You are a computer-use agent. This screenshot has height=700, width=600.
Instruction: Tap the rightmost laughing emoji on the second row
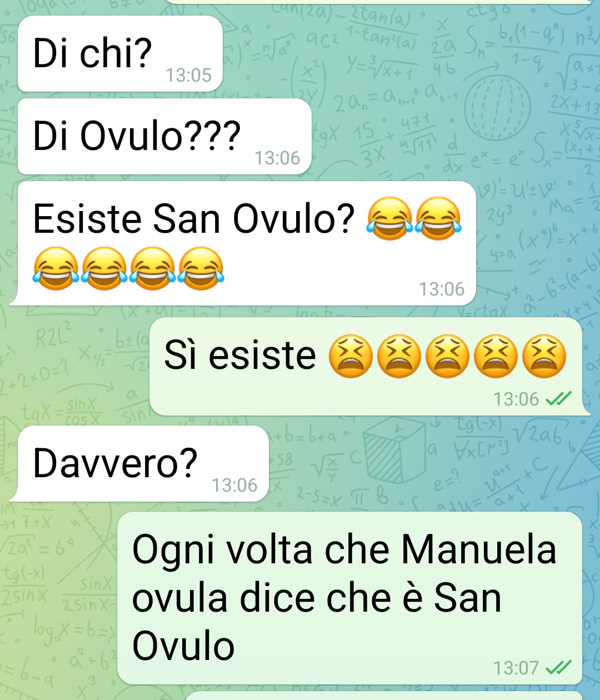point(201,269)
